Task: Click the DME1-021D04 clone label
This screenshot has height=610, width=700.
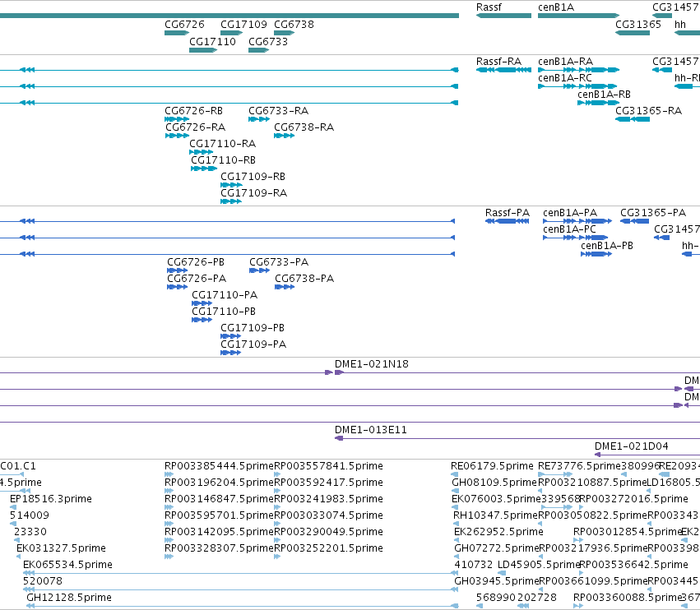Action: (x=631, y=446)
